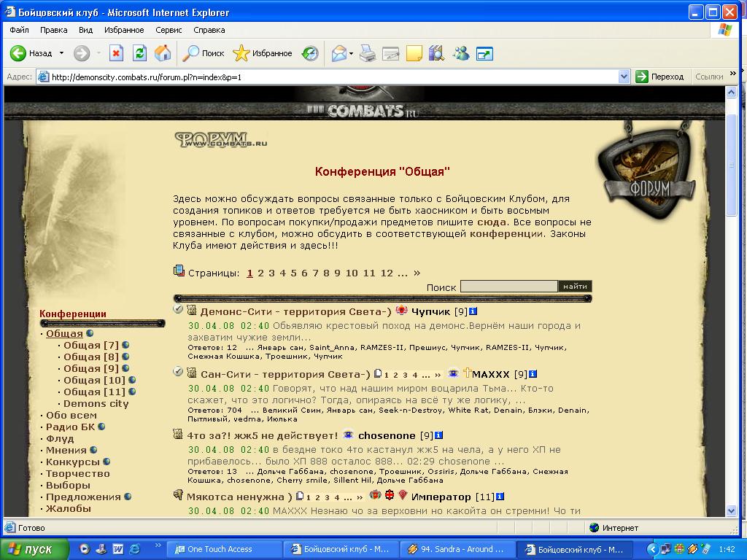Open the пуск Start menu
This screenshot has width=747, height=560.
pyautogui.click(x=34, y=549)
